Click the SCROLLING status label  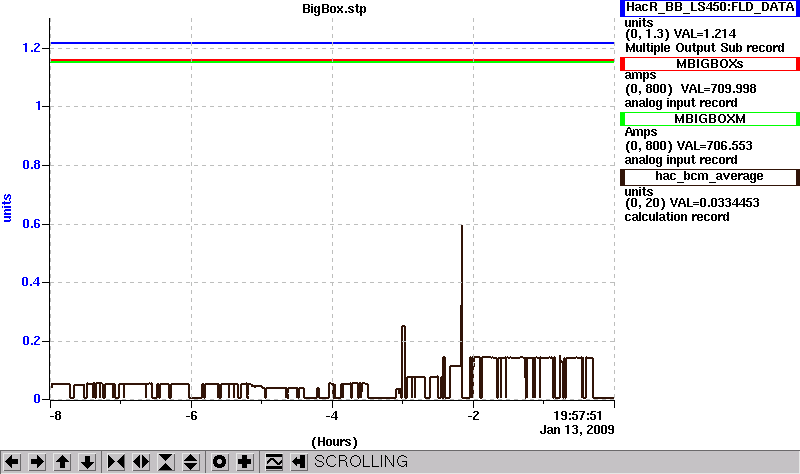click(x=361, y=461)
